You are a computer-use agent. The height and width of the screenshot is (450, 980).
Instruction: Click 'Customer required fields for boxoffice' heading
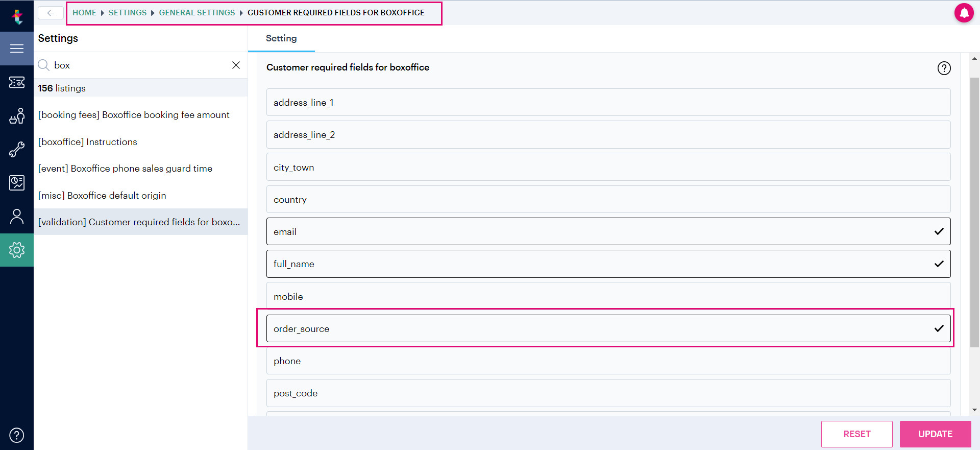tap(348, 67)
